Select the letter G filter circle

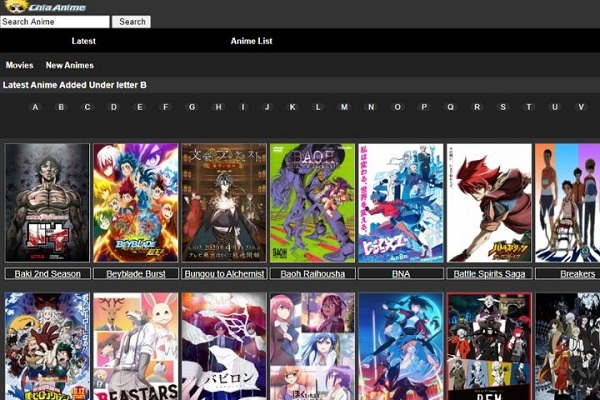pyautogui.click(x=192, y=107)
